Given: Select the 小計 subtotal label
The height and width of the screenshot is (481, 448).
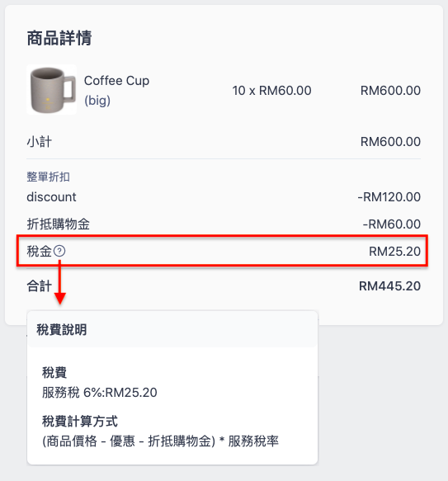Looking at the screenshot, I should point(40,142).
